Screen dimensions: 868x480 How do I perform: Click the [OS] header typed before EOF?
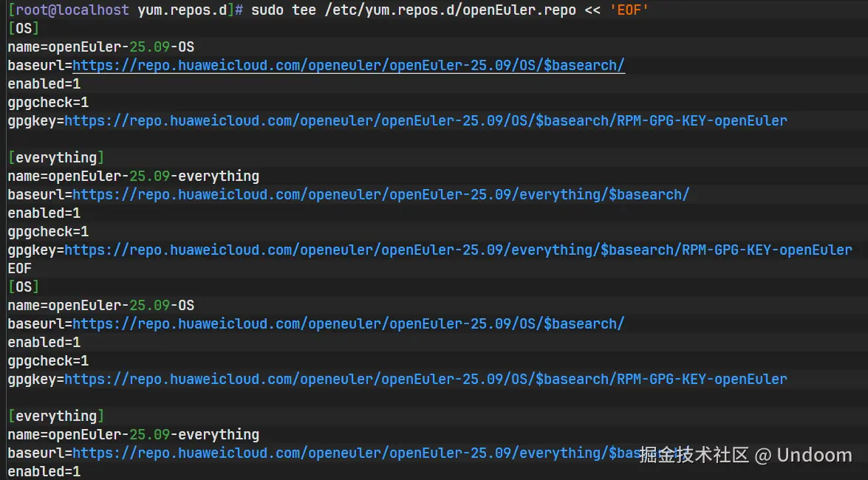coord(24,28)
